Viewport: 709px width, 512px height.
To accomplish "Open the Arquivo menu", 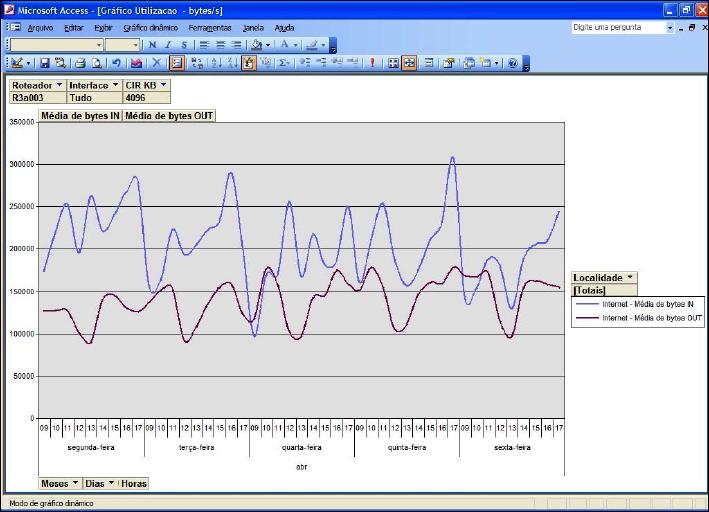I will tap(40, 28).
